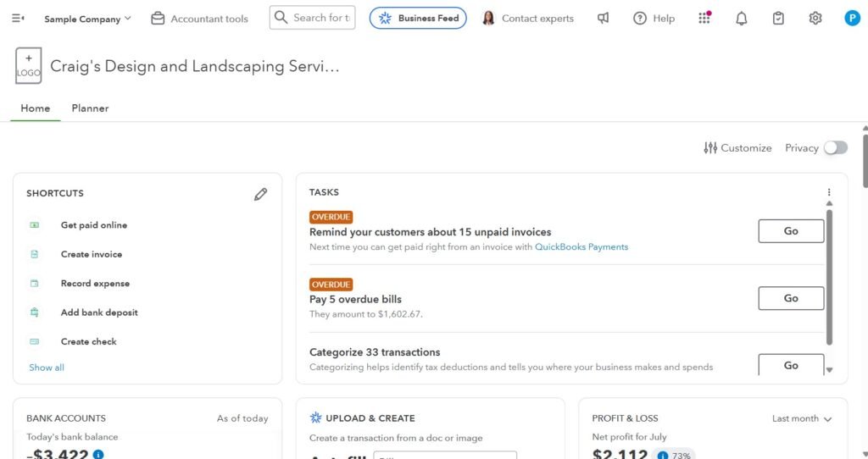Select the Home tab
Screen dimensions: 868x459
click(x=36, y=108)
